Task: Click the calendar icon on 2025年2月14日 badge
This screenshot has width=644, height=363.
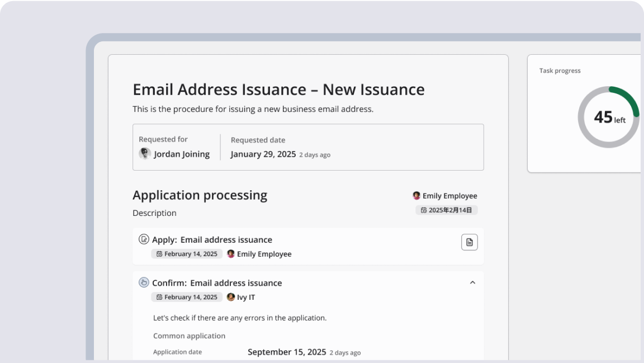Action: point(424,210)
